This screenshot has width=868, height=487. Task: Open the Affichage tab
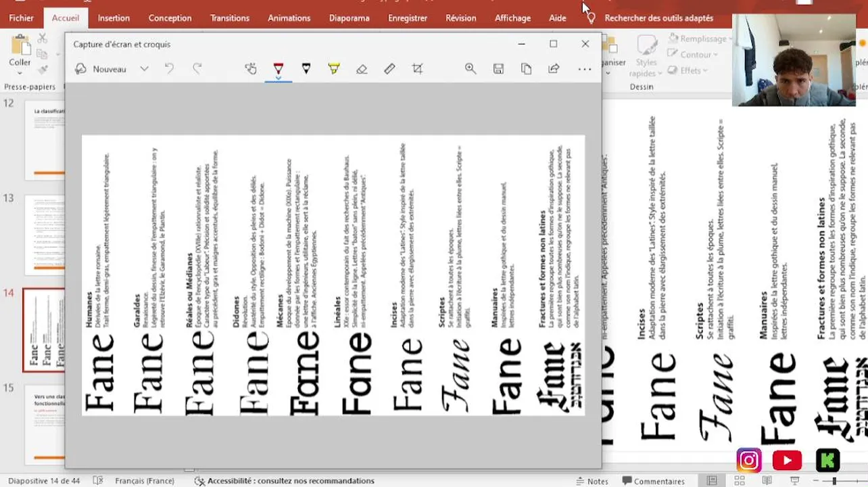point(512,18)
